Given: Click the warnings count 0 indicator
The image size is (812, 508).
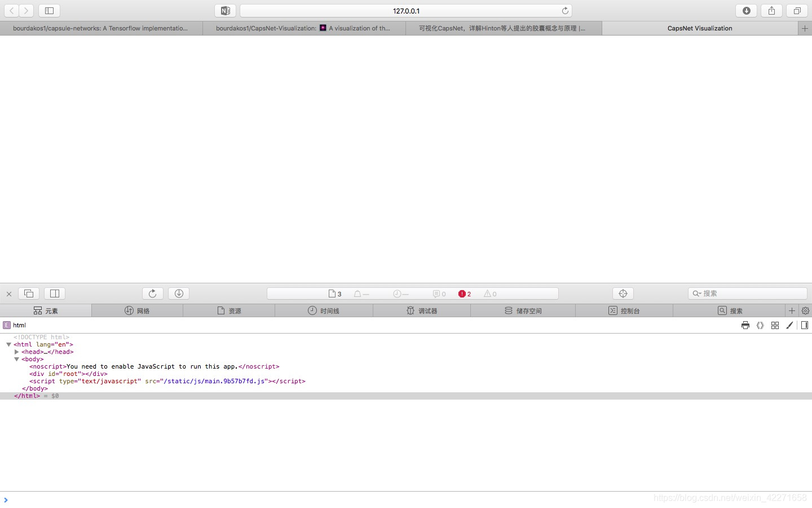Looking at the screenshot, I should [x=490, y=294].
